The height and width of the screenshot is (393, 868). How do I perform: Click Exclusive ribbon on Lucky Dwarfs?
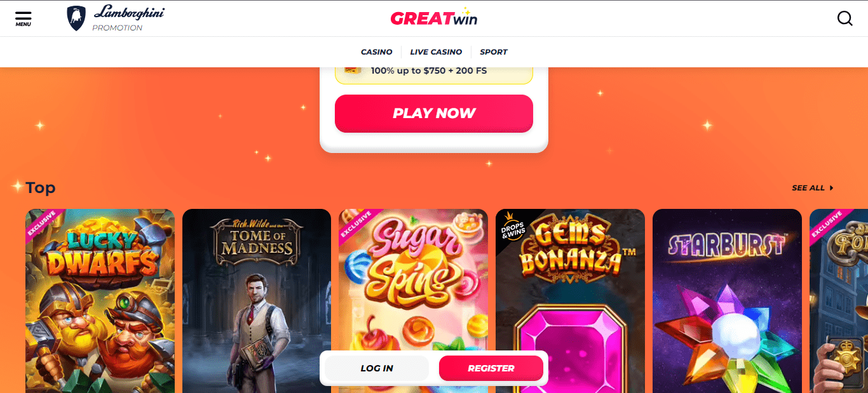[x=42, y=226]
